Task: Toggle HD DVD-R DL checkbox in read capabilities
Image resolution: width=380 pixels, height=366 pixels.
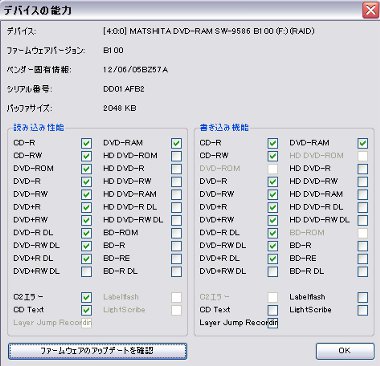Action: pos(176,207)
